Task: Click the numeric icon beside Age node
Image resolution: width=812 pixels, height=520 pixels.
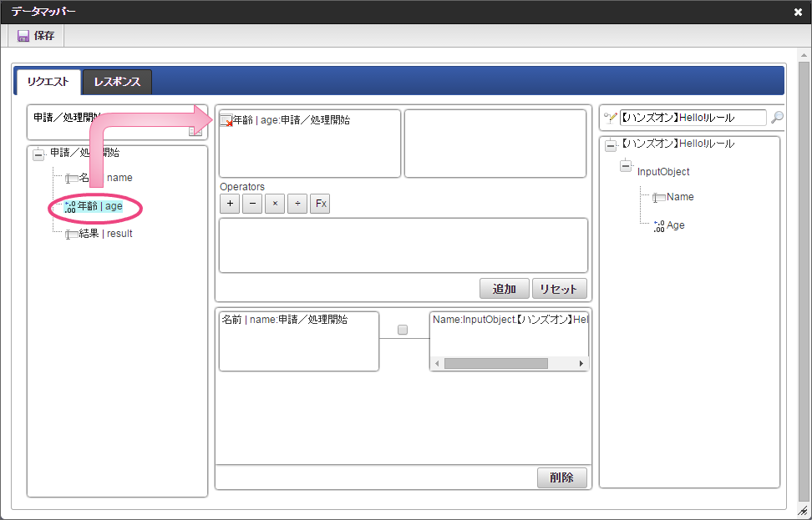Action: coord(658,225)
